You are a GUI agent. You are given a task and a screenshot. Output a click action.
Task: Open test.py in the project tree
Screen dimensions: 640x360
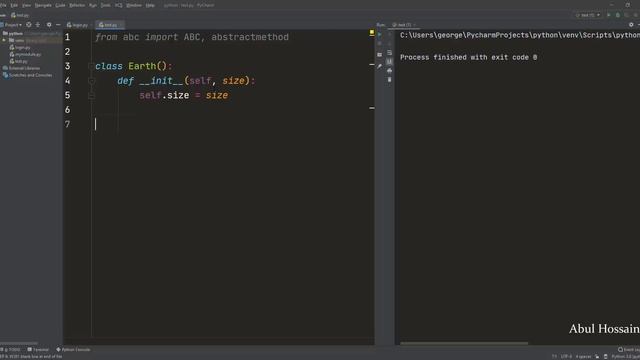click(19, 61)
